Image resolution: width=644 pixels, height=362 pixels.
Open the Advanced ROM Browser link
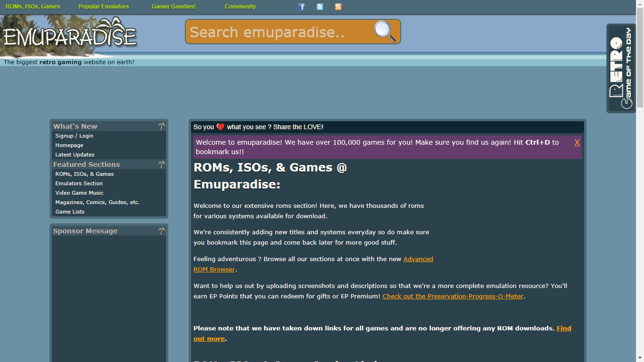tap(418, 259)
